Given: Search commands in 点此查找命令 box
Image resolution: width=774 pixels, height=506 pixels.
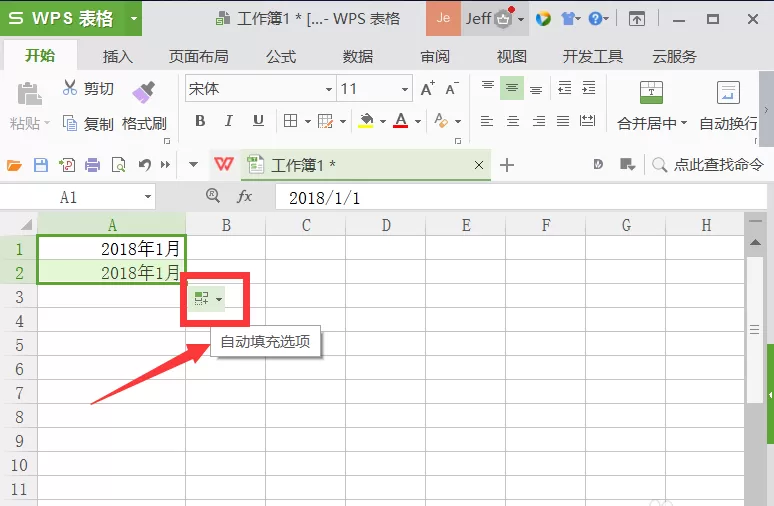Looking at the screenshot, I should pos(708,164).
